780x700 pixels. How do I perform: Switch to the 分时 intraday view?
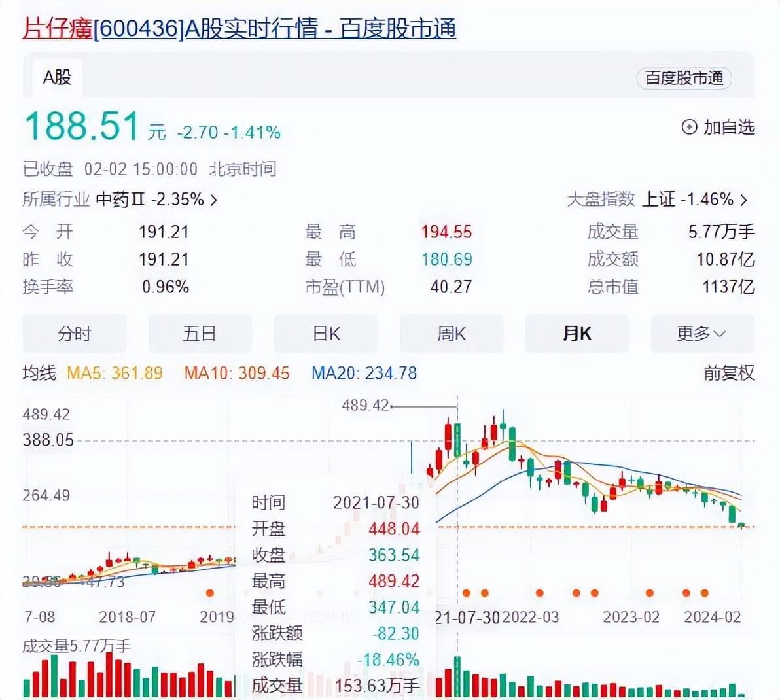[75, 334]
